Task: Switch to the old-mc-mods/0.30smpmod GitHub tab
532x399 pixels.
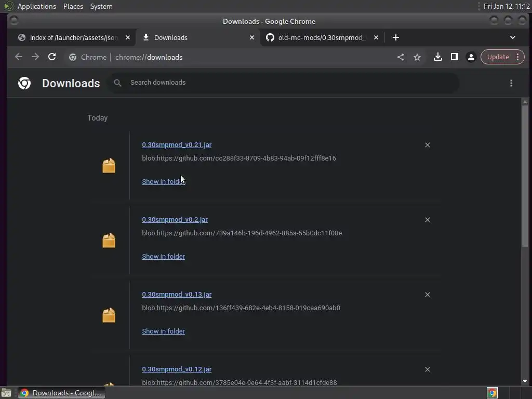Action: pos(321,37)
